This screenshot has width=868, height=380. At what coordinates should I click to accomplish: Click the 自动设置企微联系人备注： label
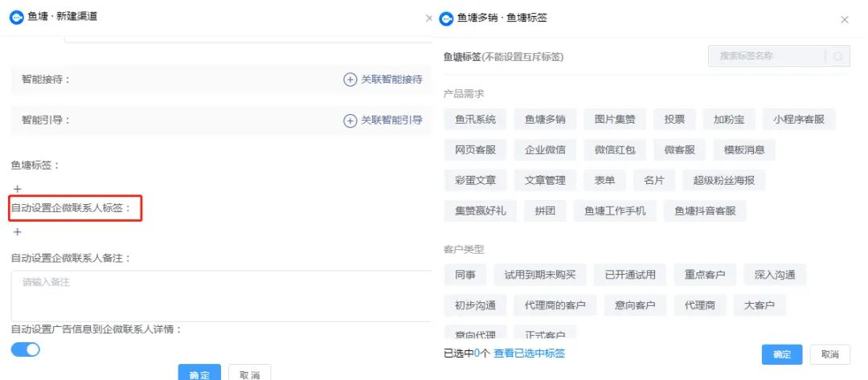tap(71, 259)
